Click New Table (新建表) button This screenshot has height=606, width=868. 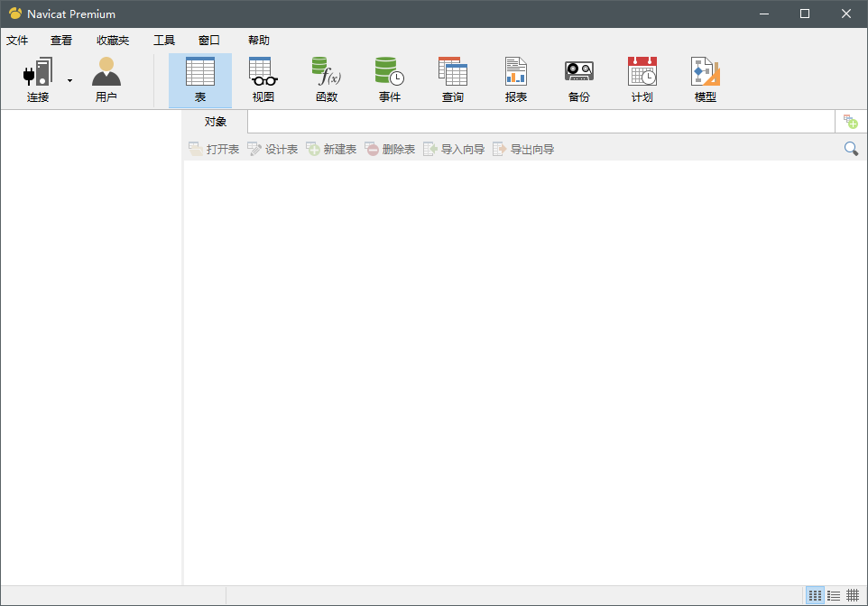331,149
